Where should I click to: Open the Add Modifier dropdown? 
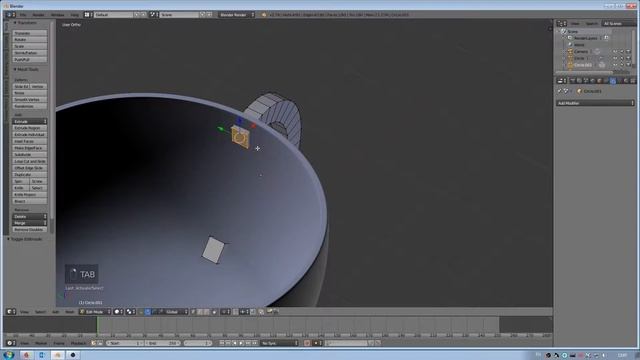tap(595, 103)
